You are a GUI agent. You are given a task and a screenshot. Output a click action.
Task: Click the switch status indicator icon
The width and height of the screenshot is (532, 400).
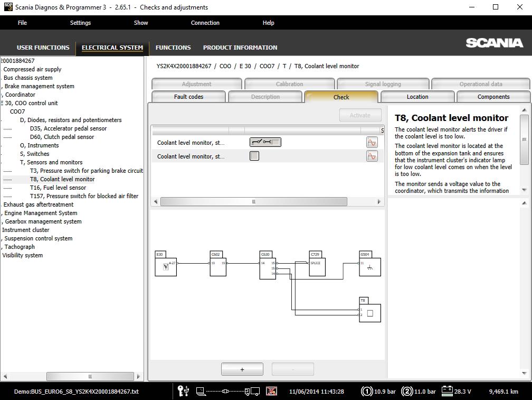point(265,142)
